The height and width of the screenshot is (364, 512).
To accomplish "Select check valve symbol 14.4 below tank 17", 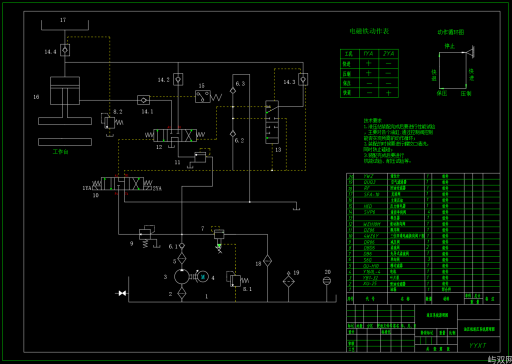I will pyautogui.click(x=65, y=50).
